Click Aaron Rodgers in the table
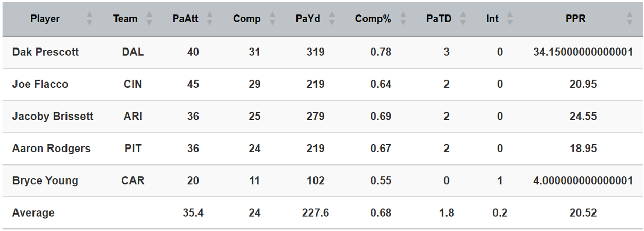 coord(51,148)
